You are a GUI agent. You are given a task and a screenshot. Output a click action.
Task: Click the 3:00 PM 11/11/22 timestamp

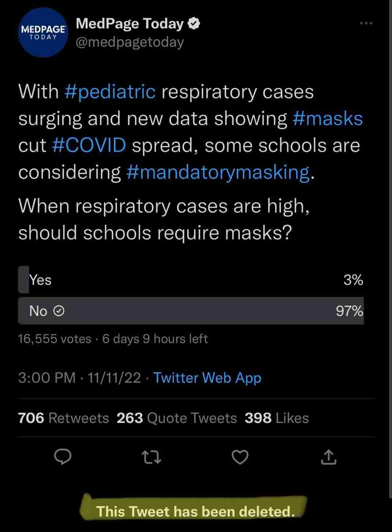[79, 378]
